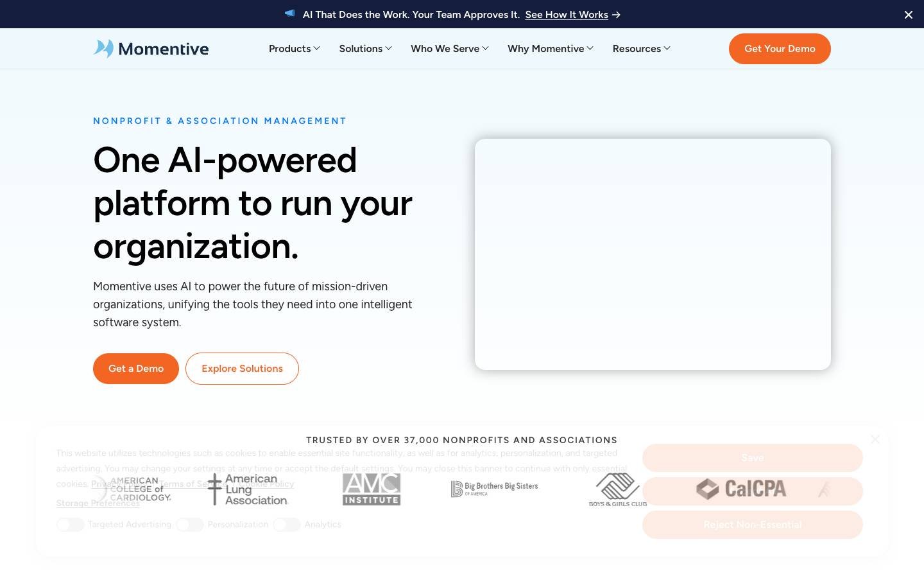Toggle the Targeted Advertising switch

pos(71,525)
